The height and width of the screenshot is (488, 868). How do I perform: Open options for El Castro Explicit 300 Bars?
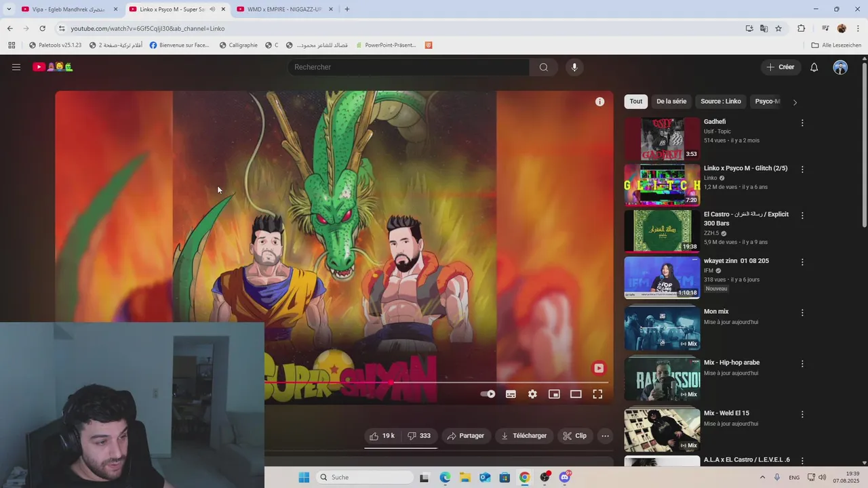tap(802, 215)
